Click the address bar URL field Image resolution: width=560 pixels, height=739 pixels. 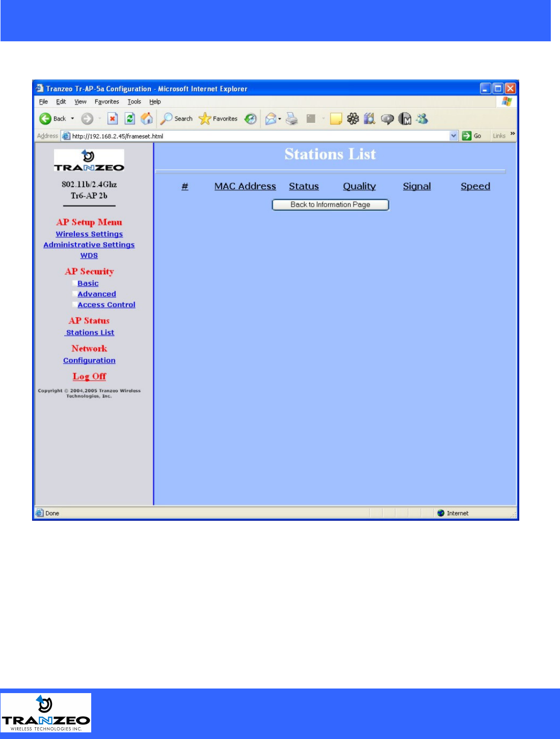click(x=260, y=136)
